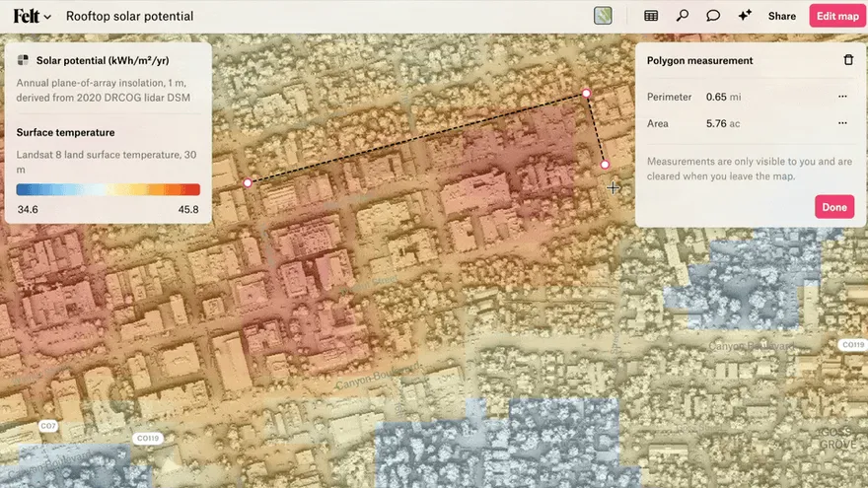This screenshot has width=868, height=488.
Task: Click the Goss Grove neighborhood label
Action: click(x=837, y=438)
